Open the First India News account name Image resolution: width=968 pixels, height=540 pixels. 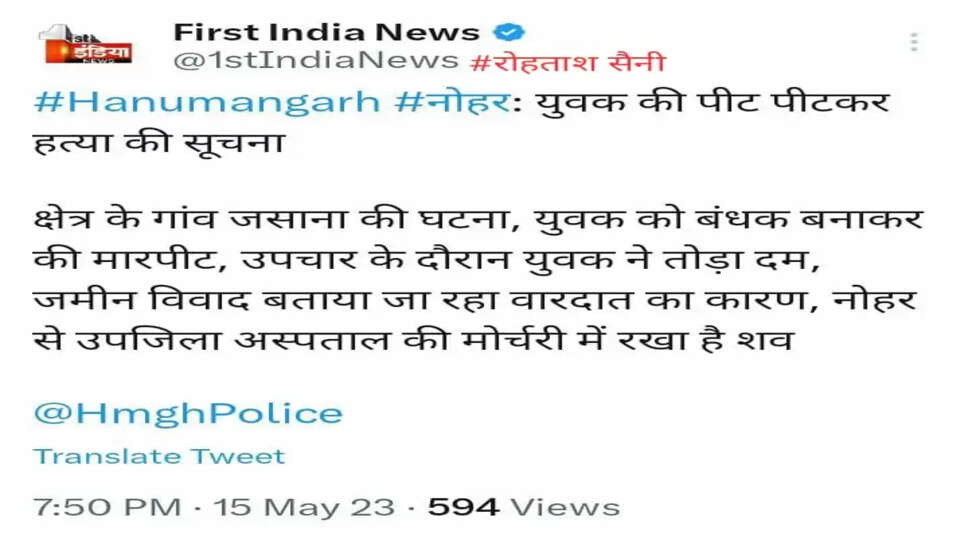click(x=327, y=32)
